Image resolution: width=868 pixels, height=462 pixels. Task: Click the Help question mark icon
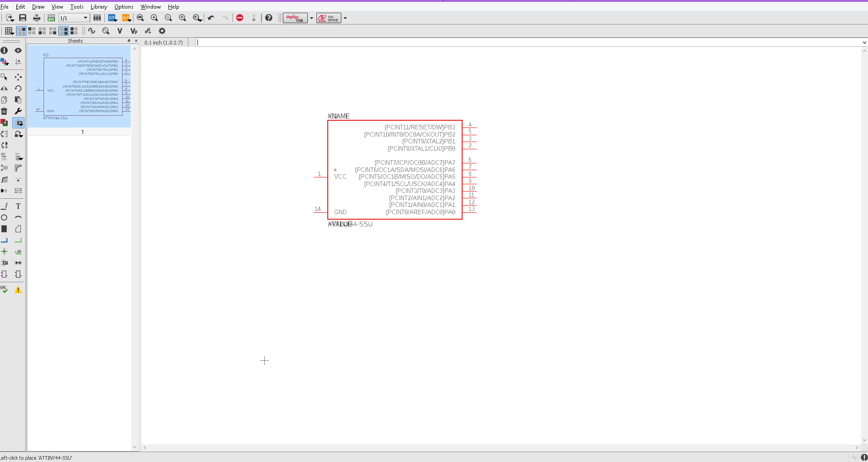269,18
